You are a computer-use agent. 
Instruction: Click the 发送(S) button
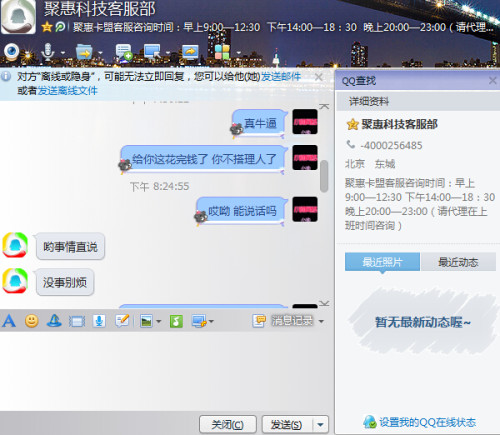(287, 425)
